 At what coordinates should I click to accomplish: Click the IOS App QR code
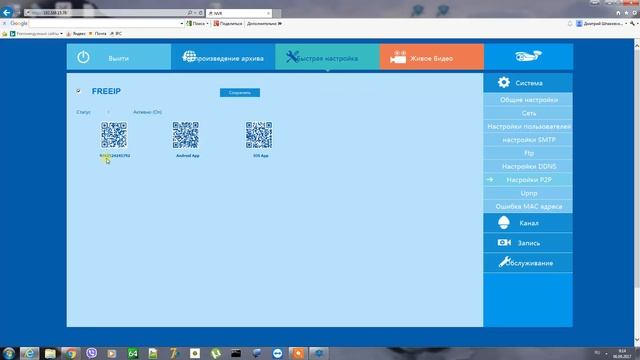coord(259,135)
